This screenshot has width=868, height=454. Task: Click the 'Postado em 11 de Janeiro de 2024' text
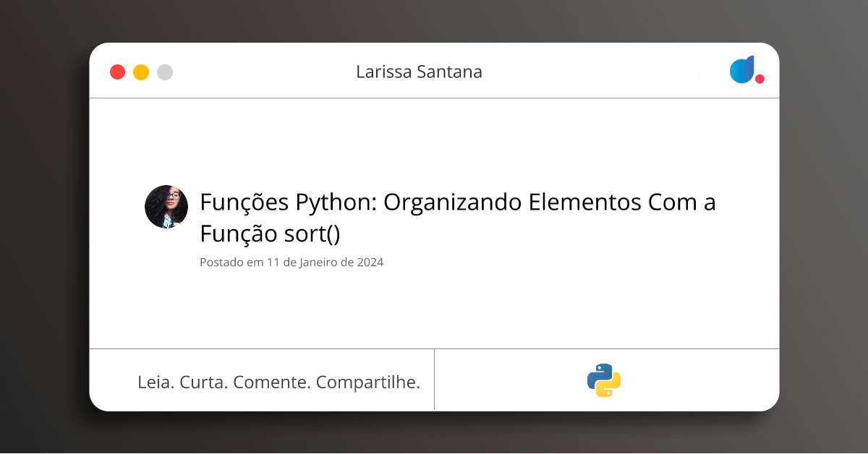tap(292, 262)
